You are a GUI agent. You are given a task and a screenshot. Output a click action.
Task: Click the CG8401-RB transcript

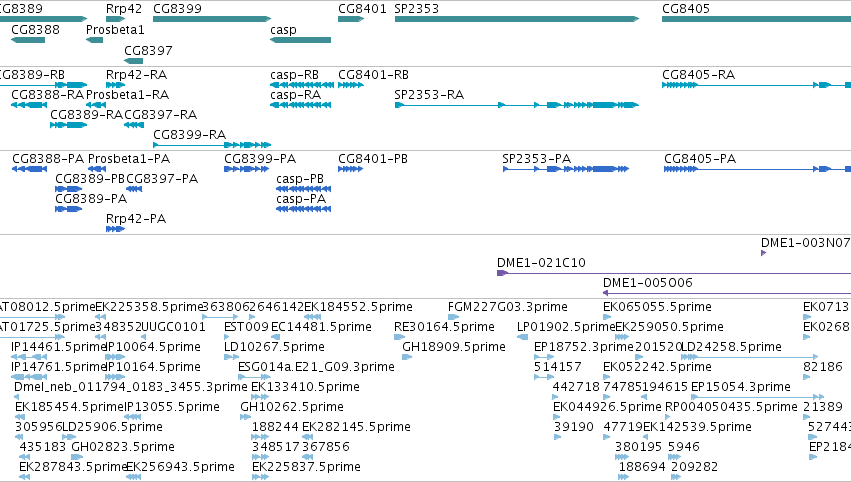[351, 85]
